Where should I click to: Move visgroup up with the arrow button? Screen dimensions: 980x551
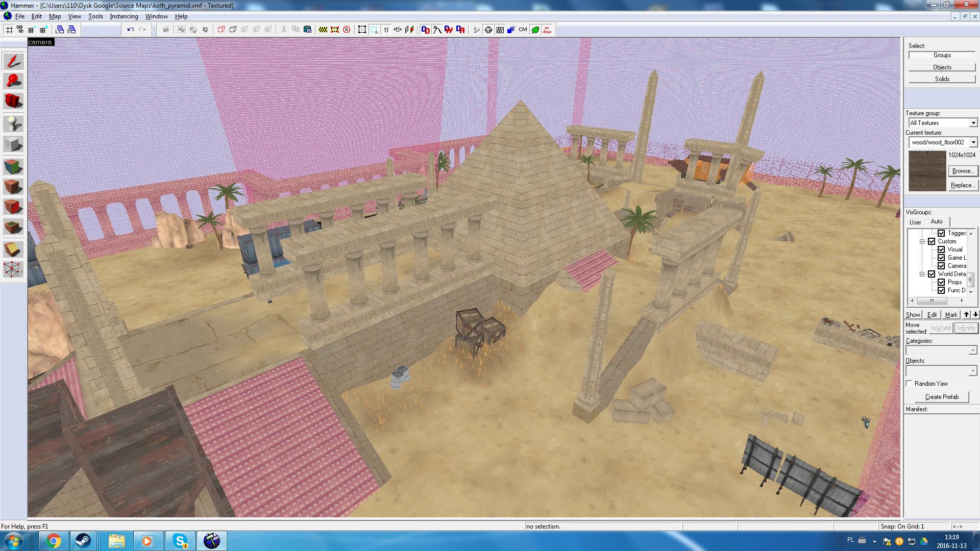coord(966,315)
